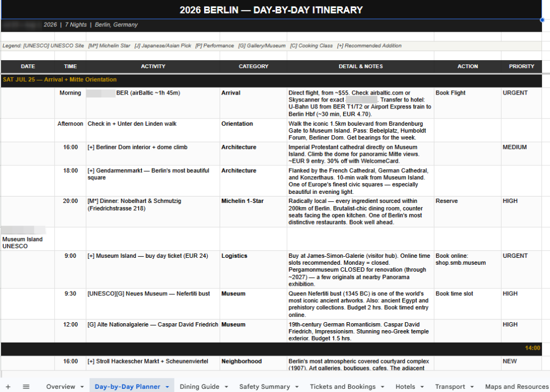Viewport: 550px width, 392px height.
Task: Select the '9:30' time cell
Action: tap(70, 303)
